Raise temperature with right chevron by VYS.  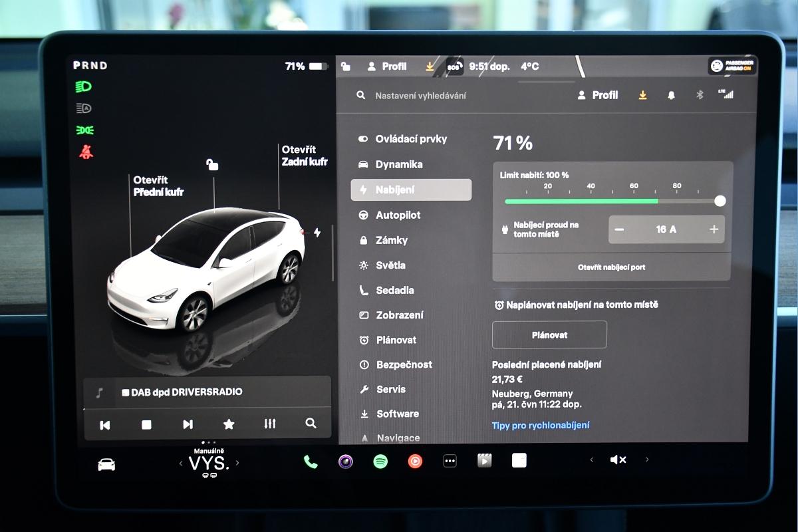coord(237,463)
